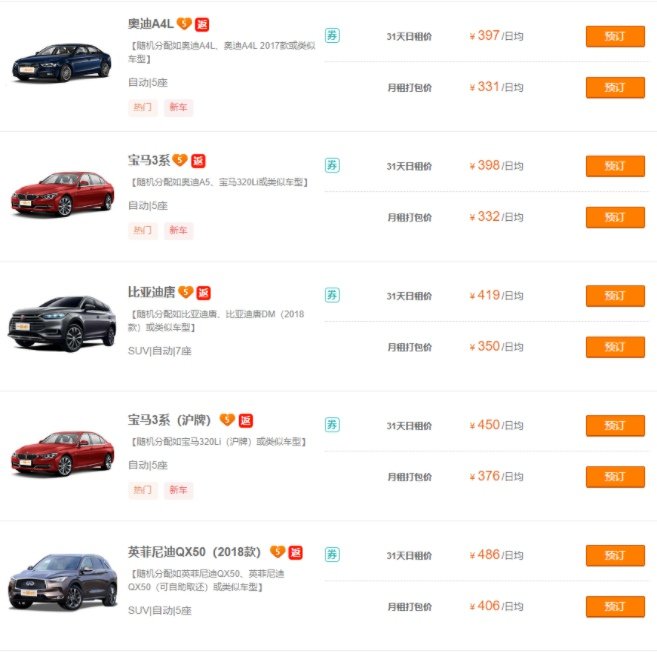Screen dimensions: 657x652
Task: Click the 英菲尼迪QX50 car thumbnail image
Action: point(62,582)
